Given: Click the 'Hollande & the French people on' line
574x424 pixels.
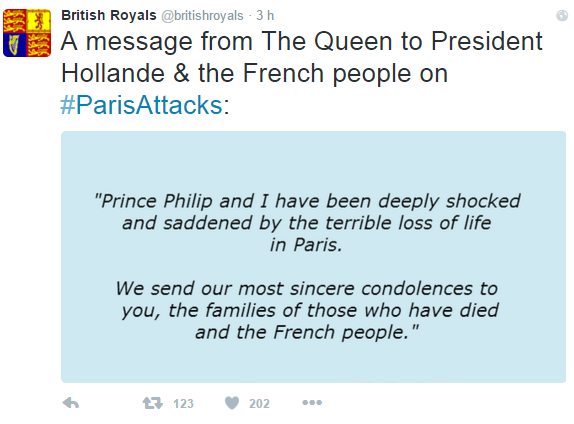Looking at the screenshot, I should click(254, 73).
